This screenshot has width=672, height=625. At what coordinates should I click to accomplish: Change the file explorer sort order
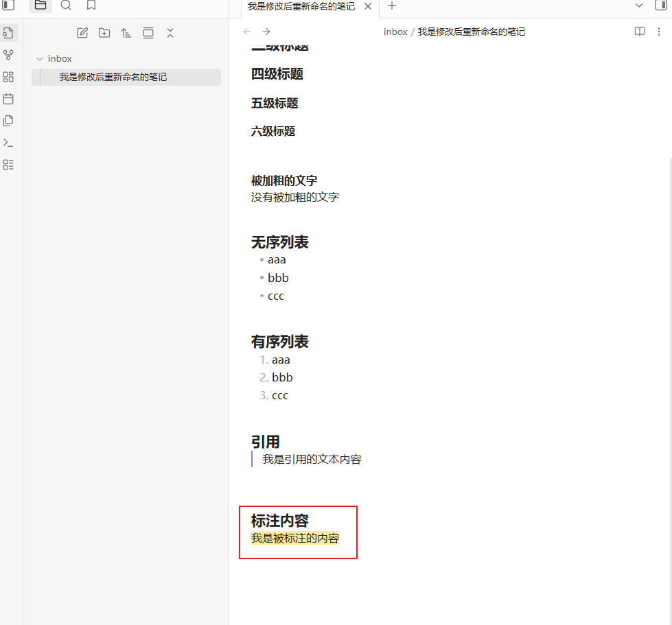click(126, 33)
